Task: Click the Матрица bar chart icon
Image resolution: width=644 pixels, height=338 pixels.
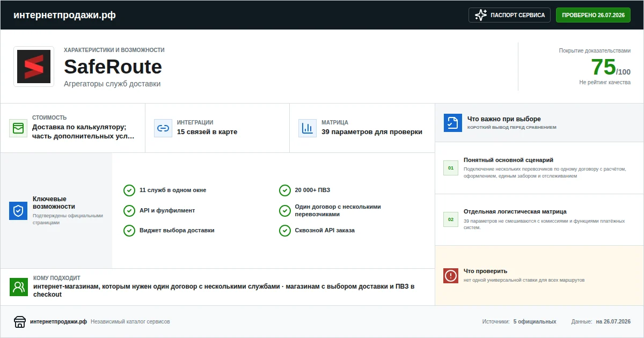Action: point(308,128)
